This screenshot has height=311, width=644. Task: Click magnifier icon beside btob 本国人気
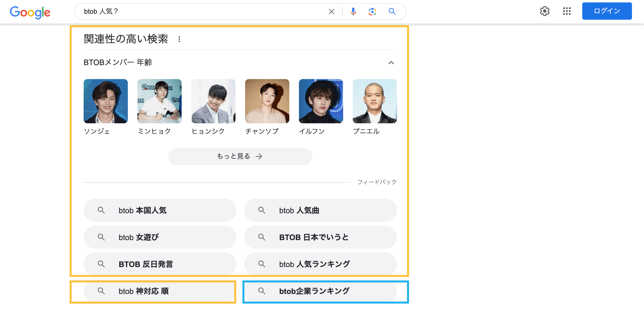point(101,210)
